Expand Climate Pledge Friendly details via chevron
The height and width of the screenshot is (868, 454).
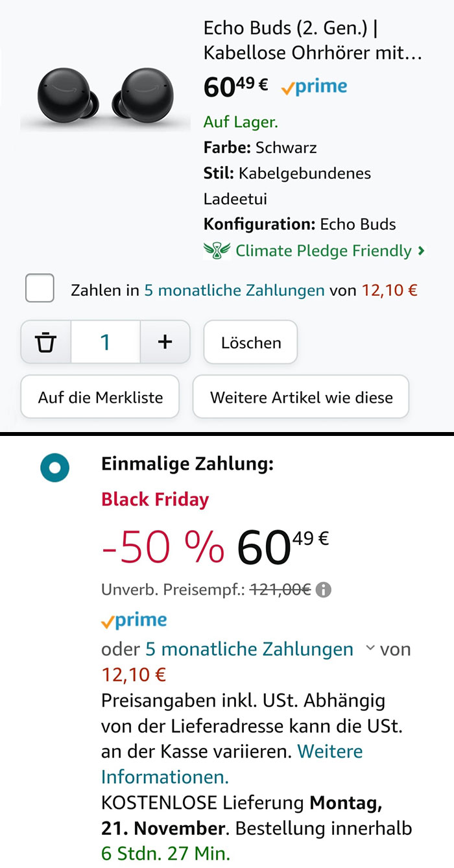coord(422,250)
